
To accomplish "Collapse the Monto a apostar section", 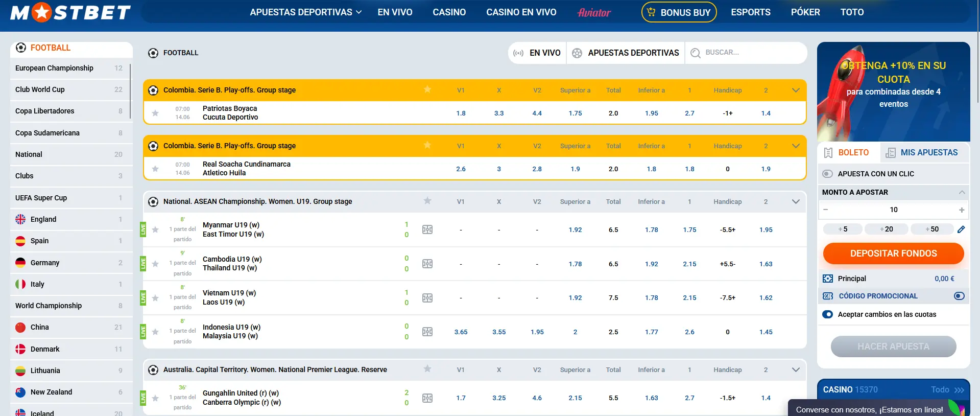I will coord(962,192).
